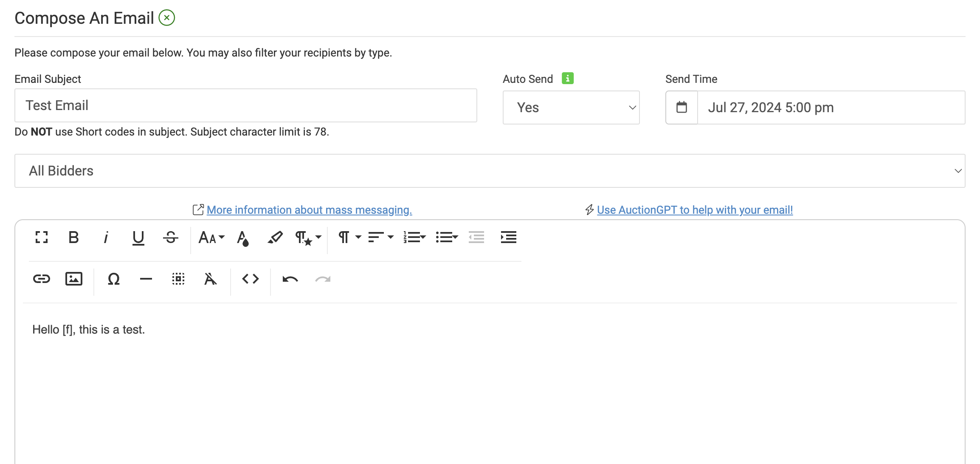Screen dimensions: 980x464
Task: Open font size dropdown
Action: point(211,237)
